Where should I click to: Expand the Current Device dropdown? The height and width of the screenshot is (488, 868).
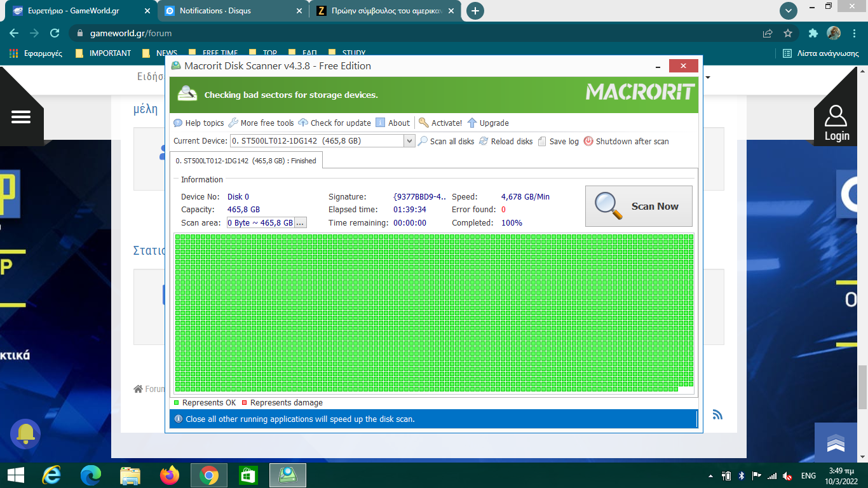[x=410, y=141]
